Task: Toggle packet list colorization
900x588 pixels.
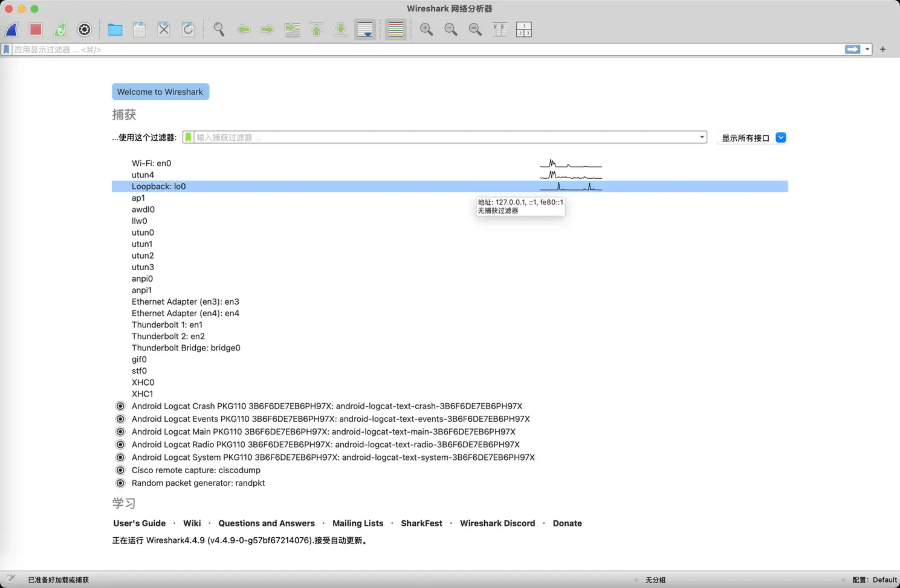Action: pos(396,29)
